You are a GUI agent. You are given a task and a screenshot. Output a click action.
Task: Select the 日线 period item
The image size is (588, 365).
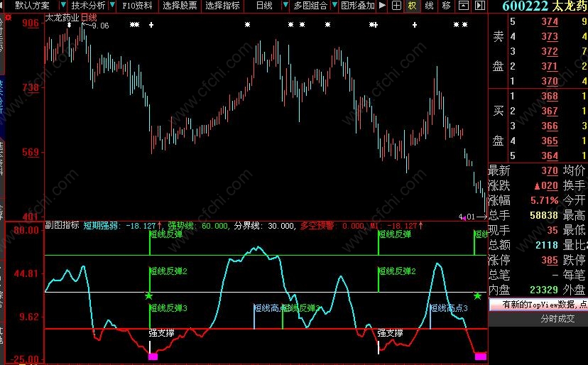click(264, 6)
